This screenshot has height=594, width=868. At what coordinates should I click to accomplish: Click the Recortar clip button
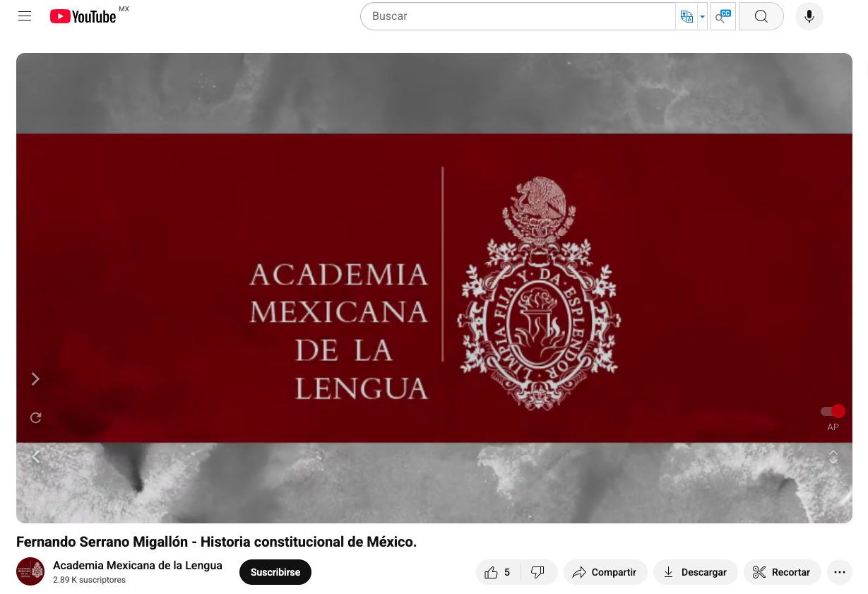coord(783,572)
